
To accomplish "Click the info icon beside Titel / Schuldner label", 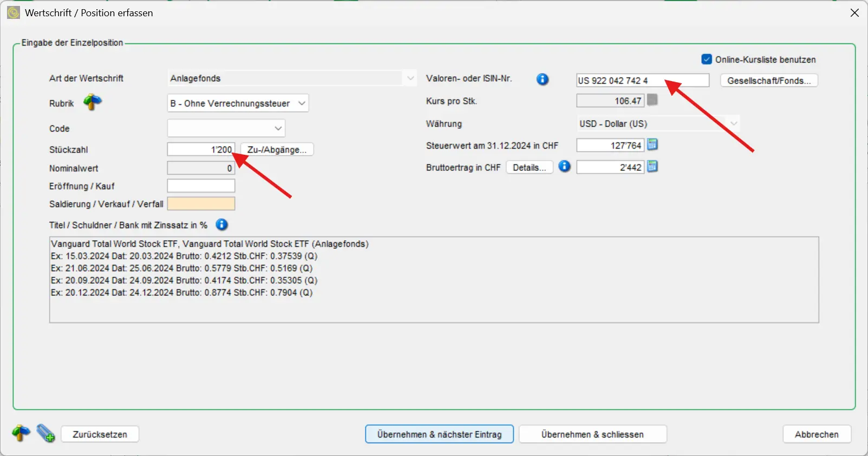I will point(221,224).
